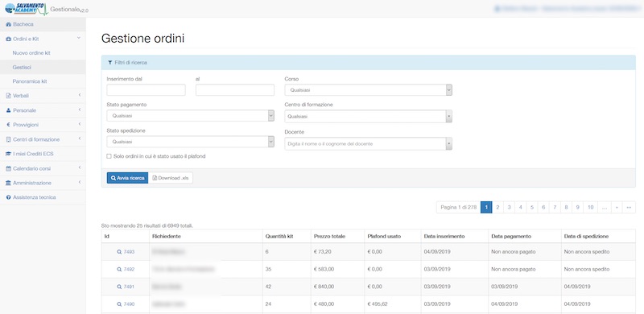644x314 pixels.
Task: Open order 7493 link
Action: [x=129, y=252]
